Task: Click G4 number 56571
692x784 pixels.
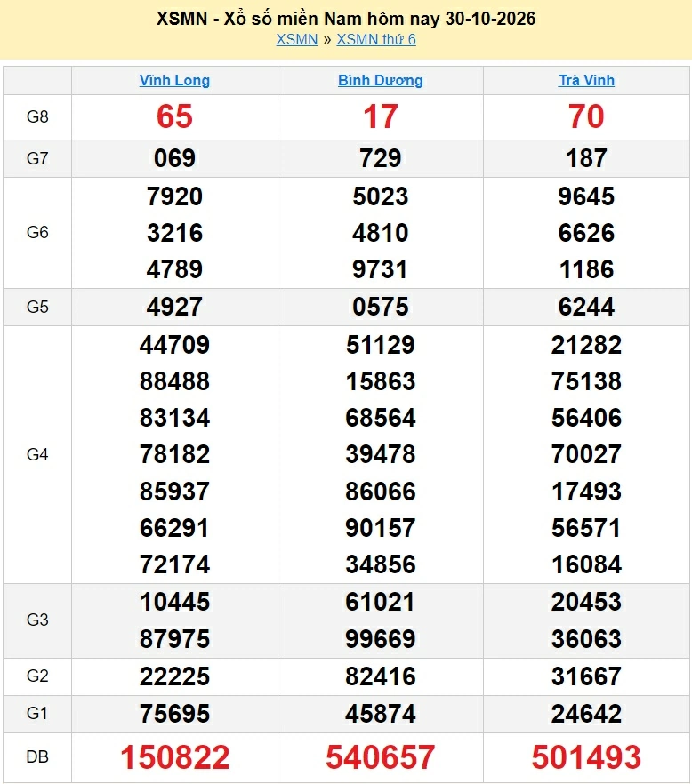Action: (586, 528)
